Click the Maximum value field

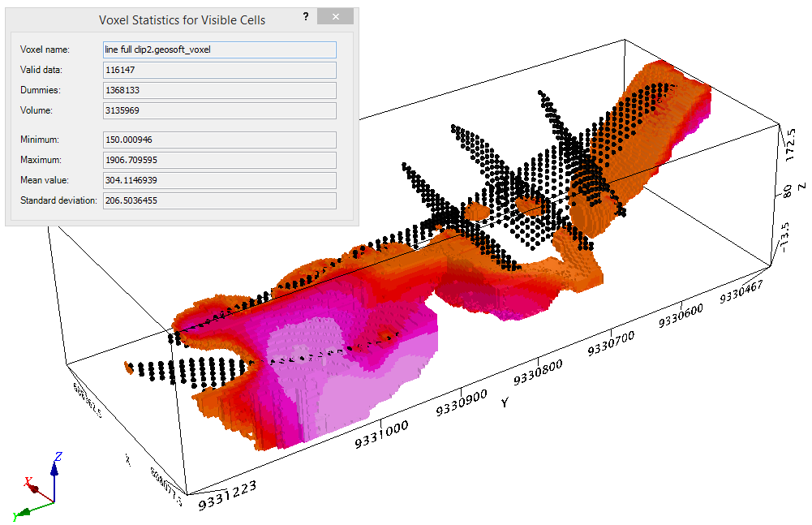[x=220, y=160]
